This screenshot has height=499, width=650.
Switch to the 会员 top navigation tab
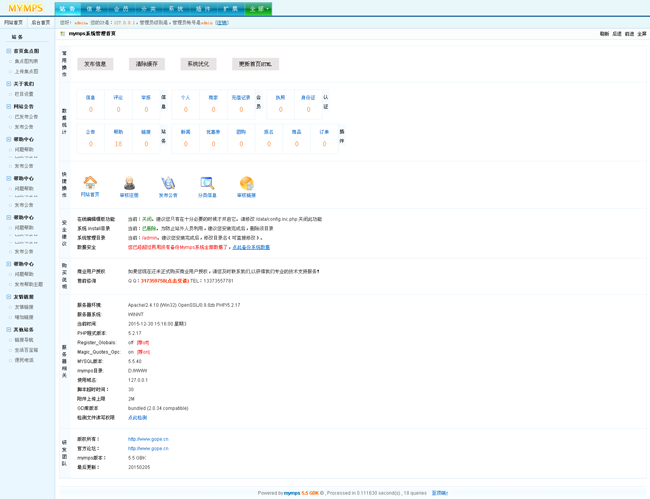[x=121, y=9]
